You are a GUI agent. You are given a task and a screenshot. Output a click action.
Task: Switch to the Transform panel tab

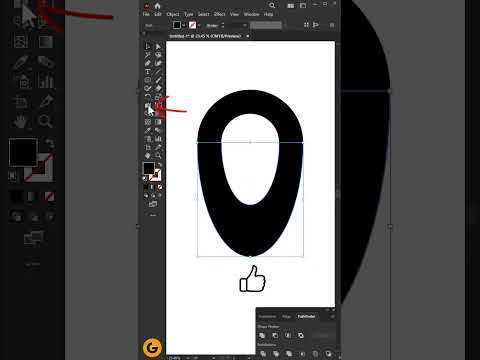268,316
